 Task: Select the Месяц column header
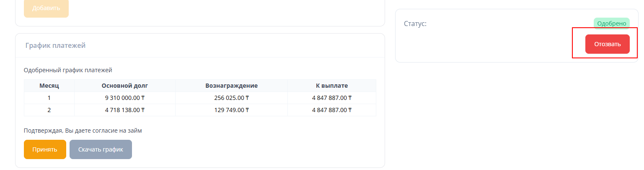[x=49, y=86]
